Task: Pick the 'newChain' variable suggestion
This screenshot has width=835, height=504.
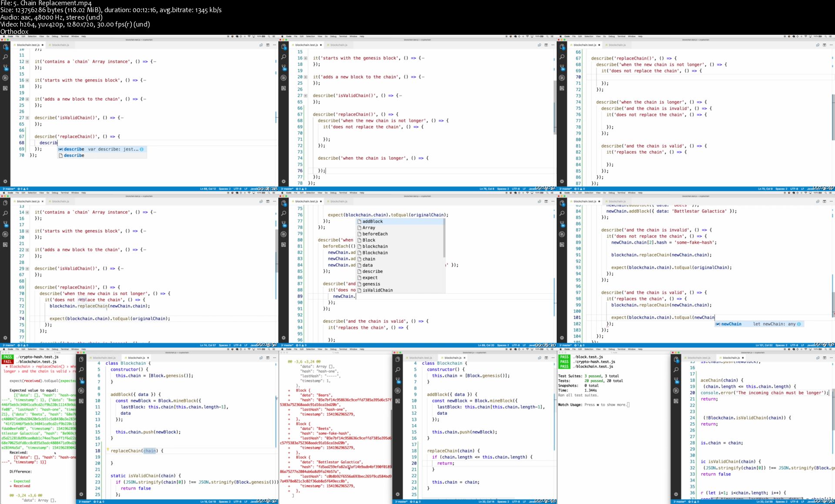Action: [731, 324]
